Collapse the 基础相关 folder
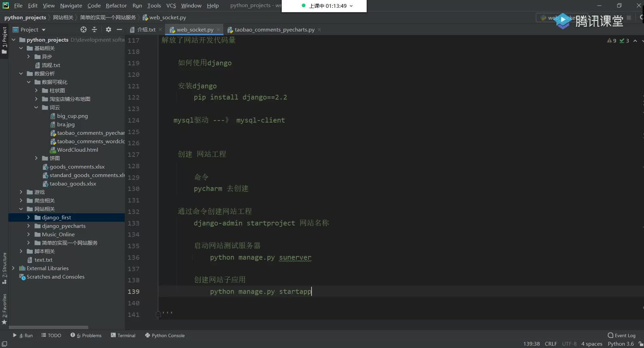 click(21, 48)
